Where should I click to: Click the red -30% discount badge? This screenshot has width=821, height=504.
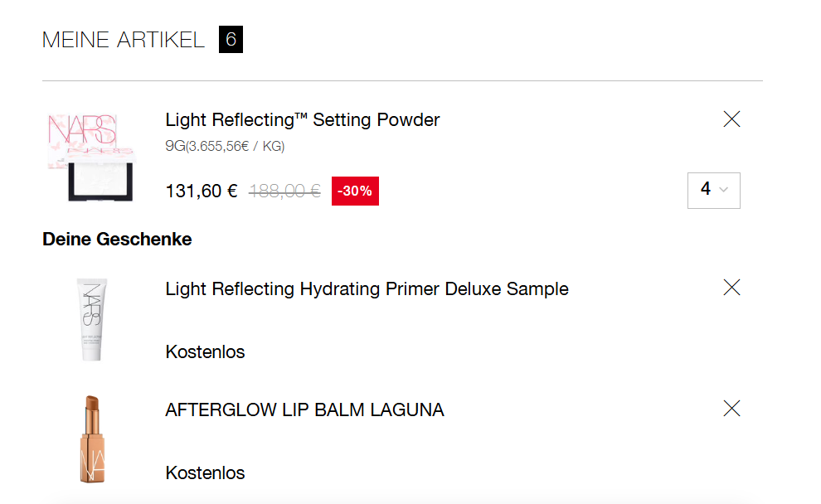[x=355, y=191]
